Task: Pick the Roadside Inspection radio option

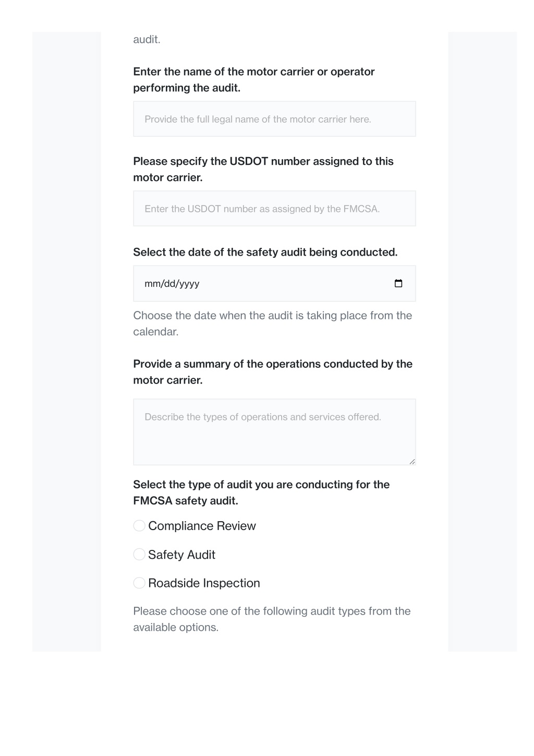Action: pyautogui.click(x=139, y=583)
